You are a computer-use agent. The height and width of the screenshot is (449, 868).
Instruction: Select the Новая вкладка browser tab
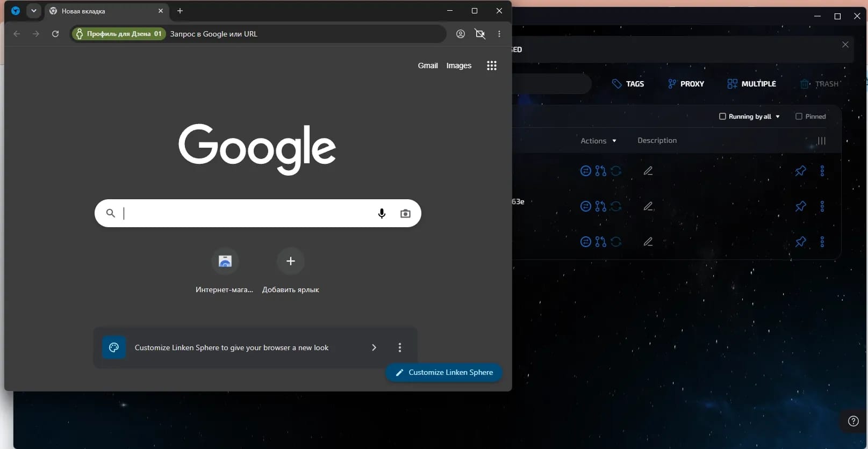pyautogui.click(x=106, y=11)
